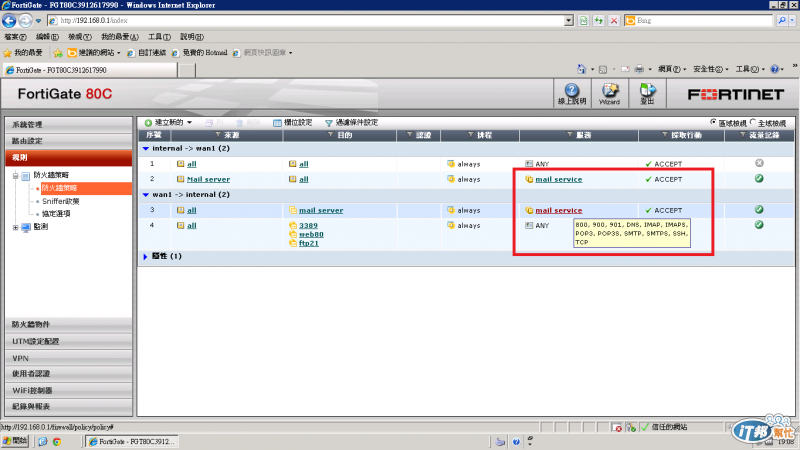Click destination 'all' link in policy 1

[304, 164]
